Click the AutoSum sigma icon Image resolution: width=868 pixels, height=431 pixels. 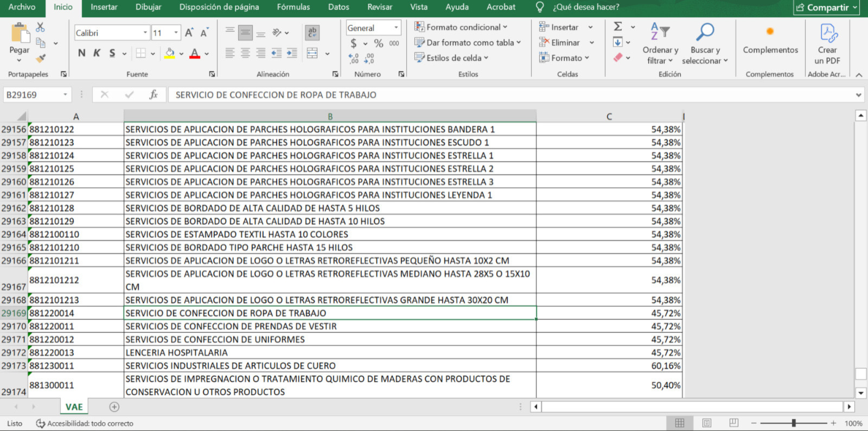[618, 27]
